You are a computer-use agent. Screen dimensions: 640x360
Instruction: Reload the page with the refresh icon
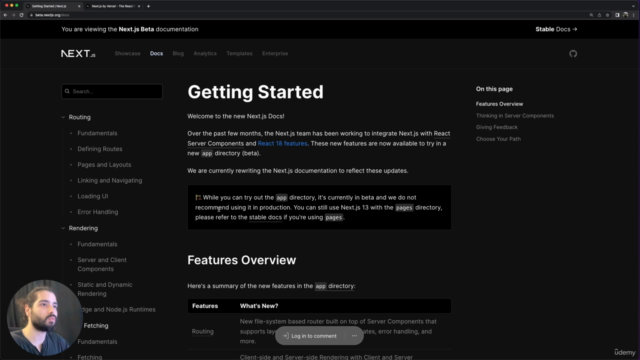click(x=21, y=15)
